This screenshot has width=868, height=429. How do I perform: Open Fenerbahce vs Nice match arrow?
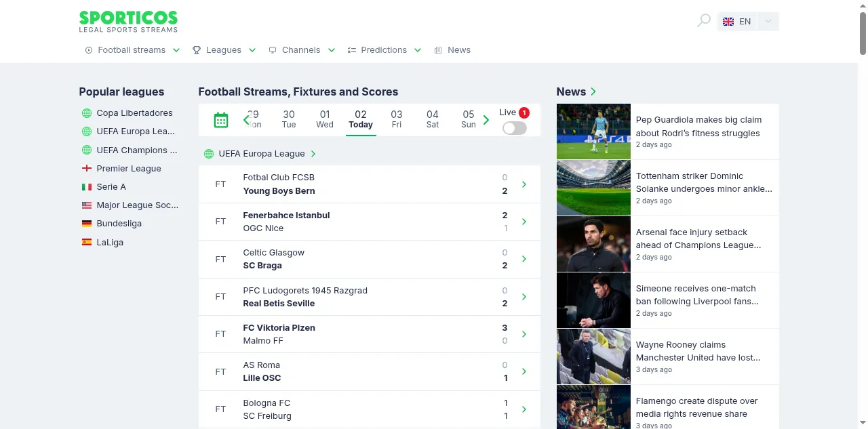pyautogui.click(x=524, y=222)
